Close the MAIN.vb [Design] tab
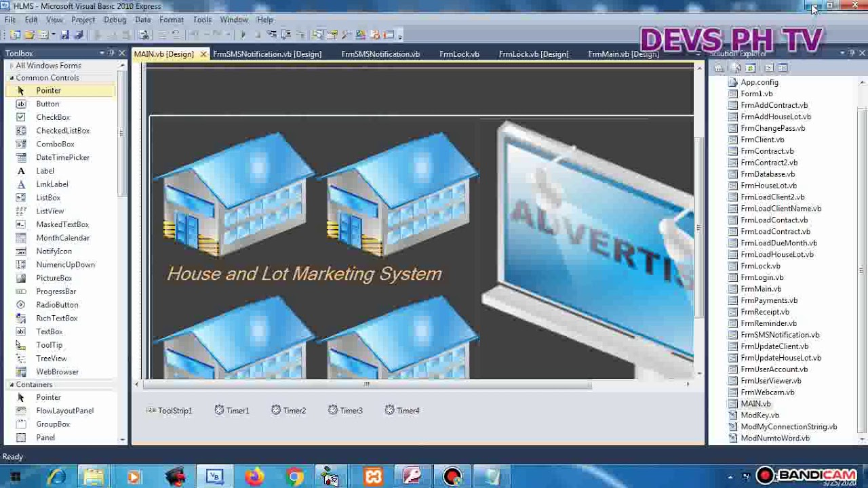868x488 pixels. click(203, 54)
